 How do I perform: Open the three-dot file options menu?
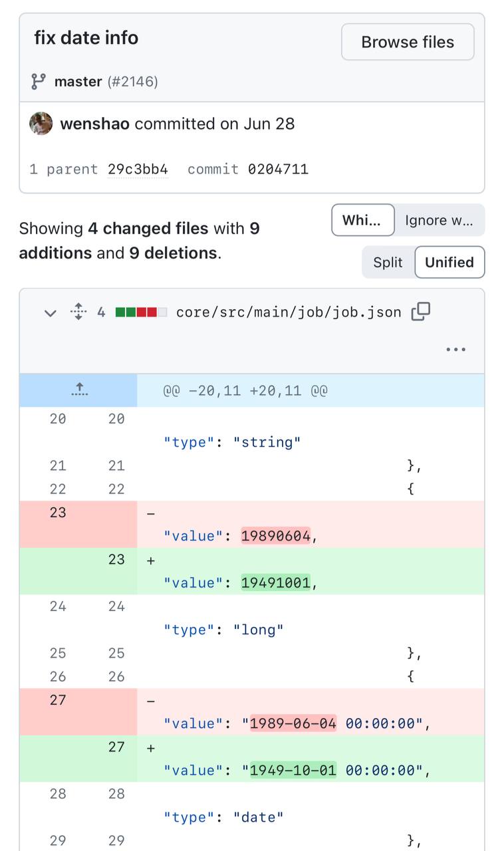tap(455, 350)
